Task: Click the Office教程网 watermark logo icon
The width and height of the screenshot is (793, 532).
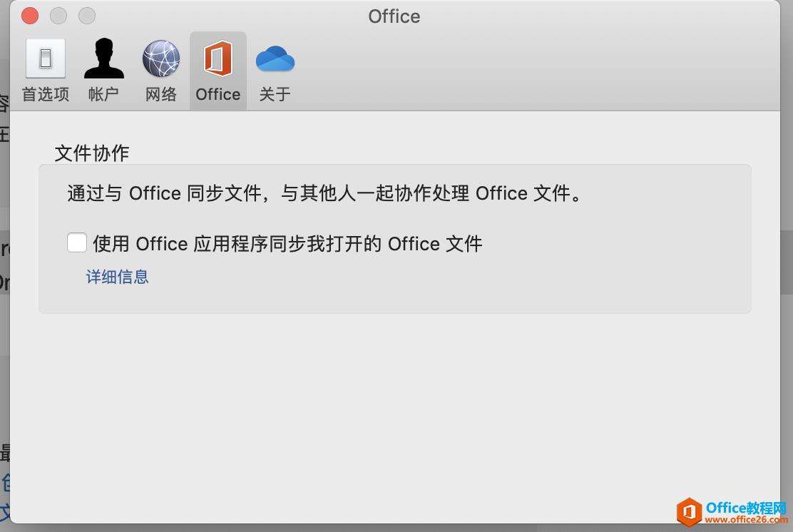Action: pyautogui.click(x=689, y=511)
